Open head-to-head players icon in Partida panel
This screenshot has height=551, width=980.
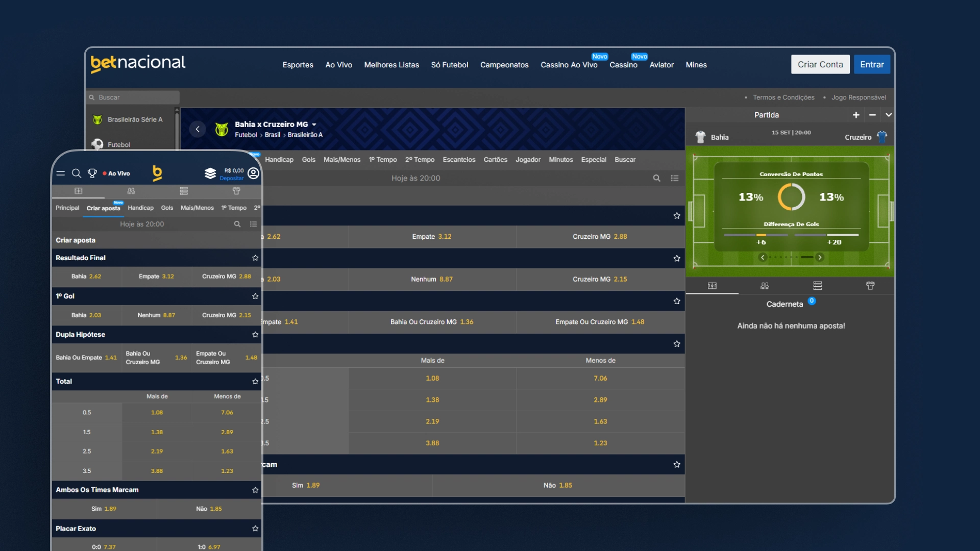click(x=765, y=286)
